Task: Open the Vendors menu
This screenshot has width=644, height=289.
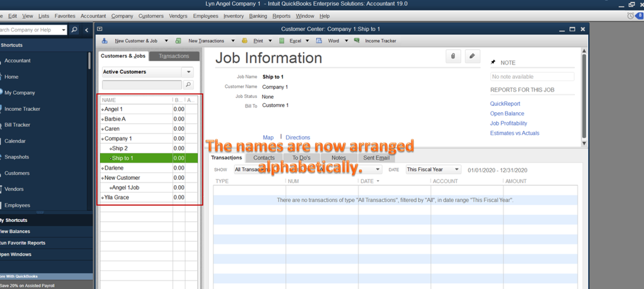Action: 179,16
